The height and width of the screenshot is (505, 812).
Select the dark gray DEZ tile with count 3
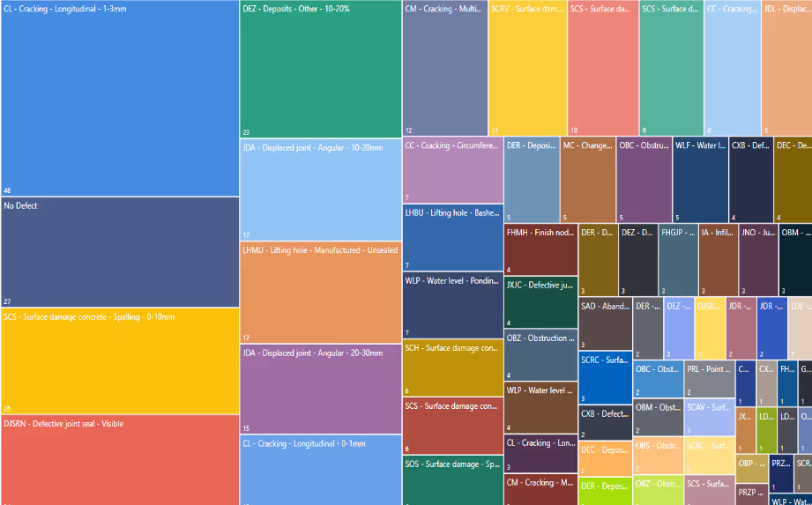pos(638,260)
